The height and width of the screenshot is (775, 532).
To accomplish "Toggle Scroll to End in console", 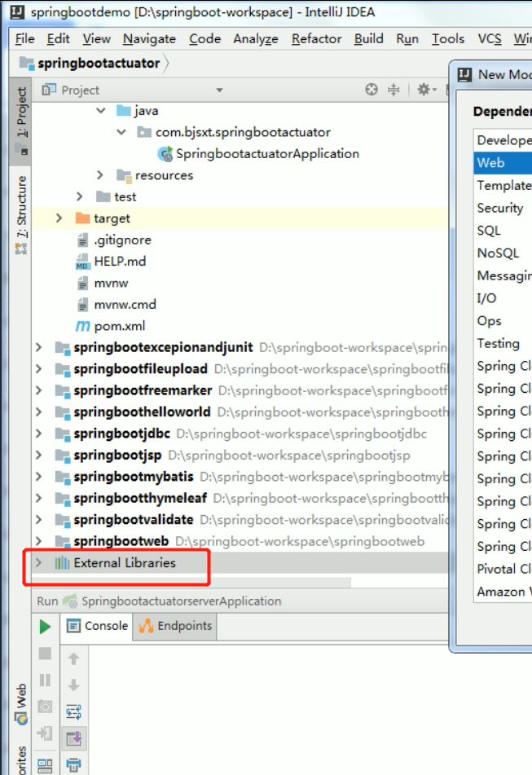I will [x=73, y=739].
